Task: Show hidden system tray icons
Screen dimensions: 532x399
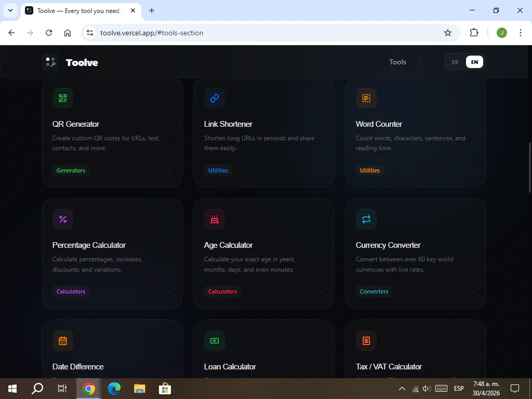Action: tap(402, 389)
